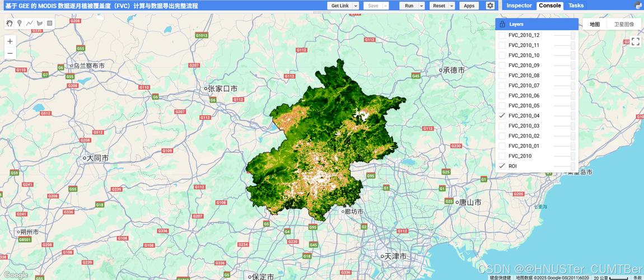Image resolution: width=644 pixels, height=280 pixels.
Task: Adjust FVC_2010_08 opacity slider
Action: point(564,76)
